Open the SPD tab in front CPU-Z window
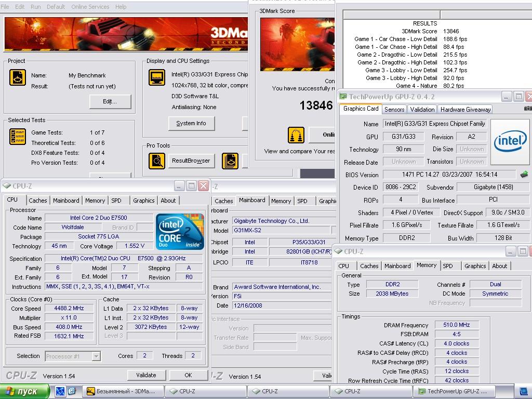This screenshot has width=532, height=399. click(116, 201)
